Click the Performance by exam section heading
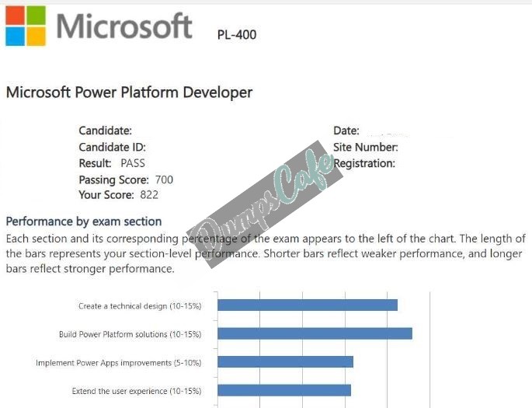The image size is (532, 408). 84,221
